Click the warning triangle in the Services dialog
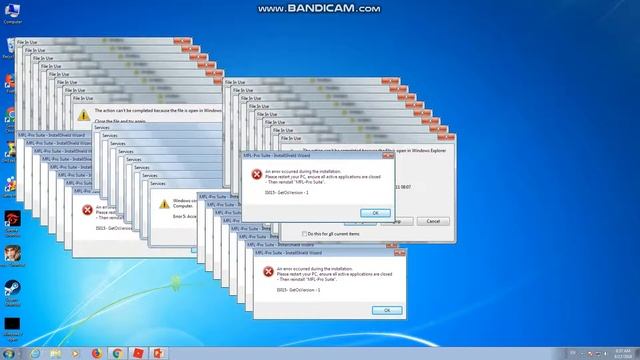Viewport: 640px width, 360px height. tap(164, 204)
